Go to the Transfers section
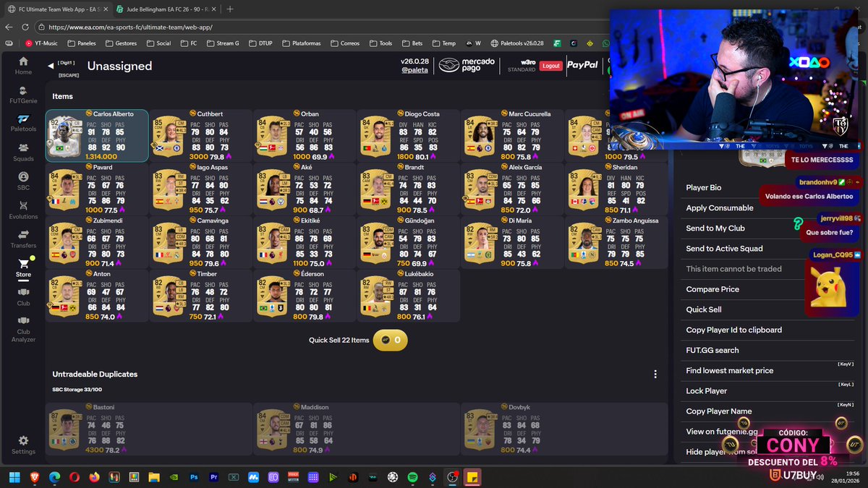This screenshot has width=868, height=488. pos(23,239)
